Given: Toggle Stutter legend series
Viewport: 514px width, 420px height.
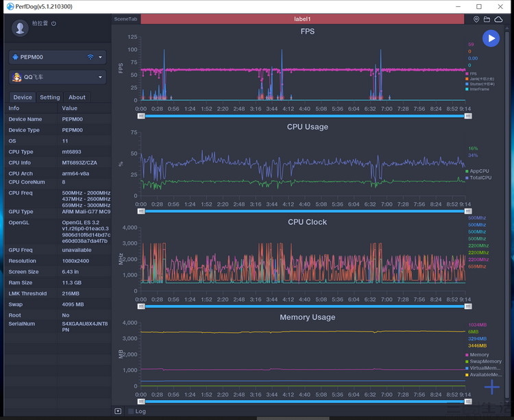Looking at the screenshot, I should 480,84.
